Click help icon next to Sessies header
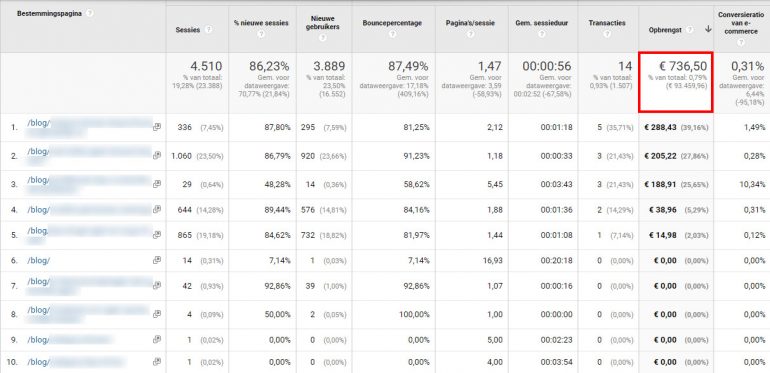 (209, 30)
